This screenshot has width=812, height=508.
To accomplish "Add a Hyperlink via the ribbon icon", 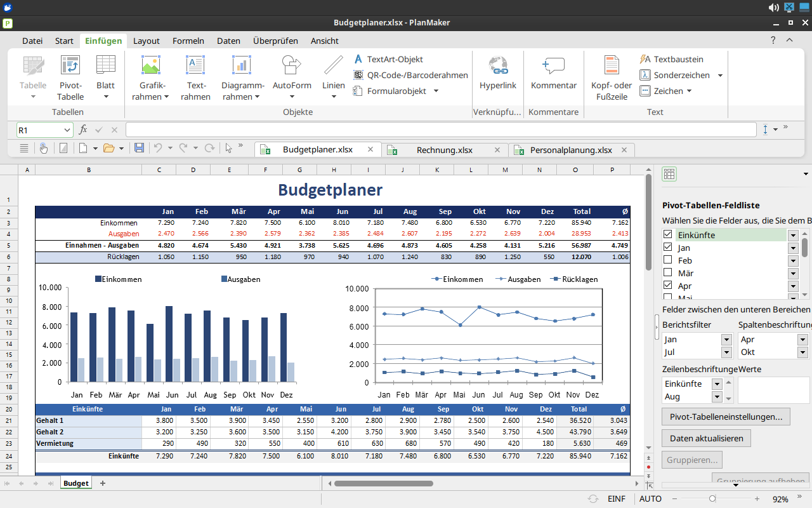I will click(498, 73).
